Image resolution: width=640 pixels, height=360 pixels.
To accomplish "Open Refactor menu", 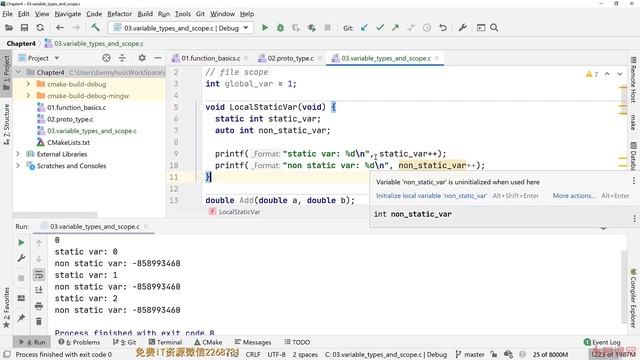I will point(120,14).
